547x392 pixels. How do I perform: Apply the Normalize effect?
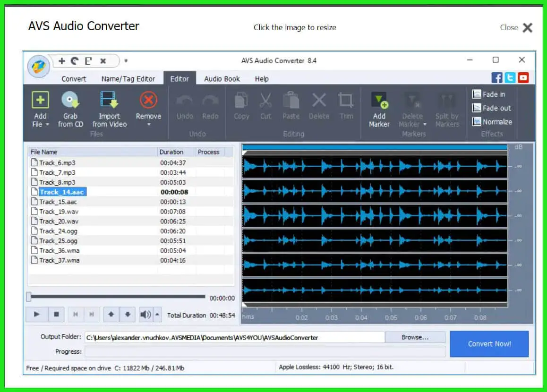[x=492, y=122]
